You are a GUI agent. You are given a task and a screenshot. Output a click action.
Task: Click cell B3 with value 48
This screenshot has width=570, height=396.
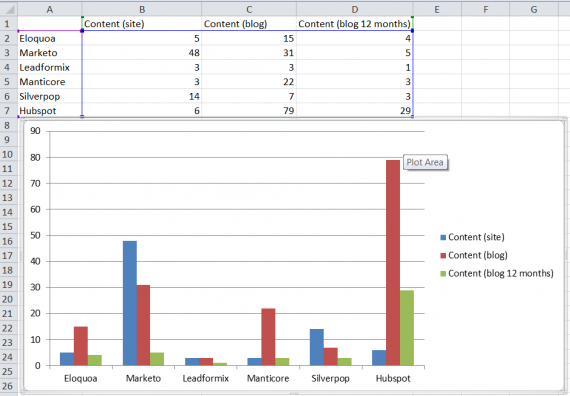(142, 53)
